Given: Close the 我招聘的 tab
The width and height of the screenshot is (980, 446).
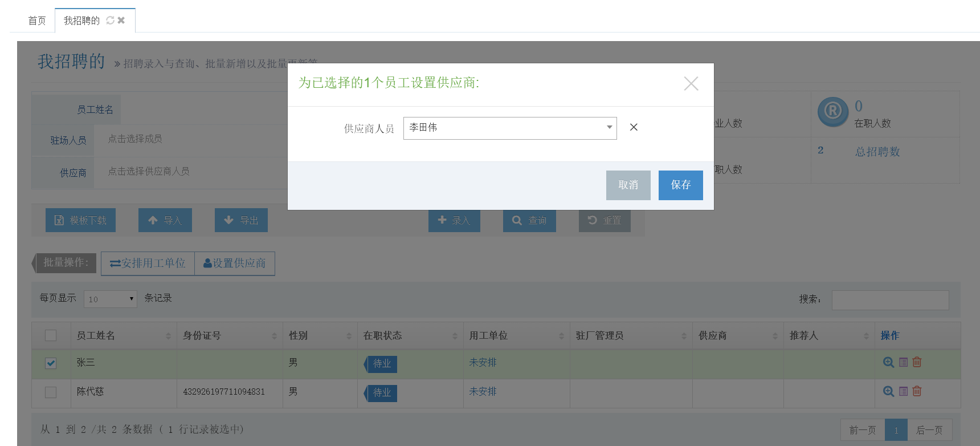Looking at the screenshot, I should 121,21.
